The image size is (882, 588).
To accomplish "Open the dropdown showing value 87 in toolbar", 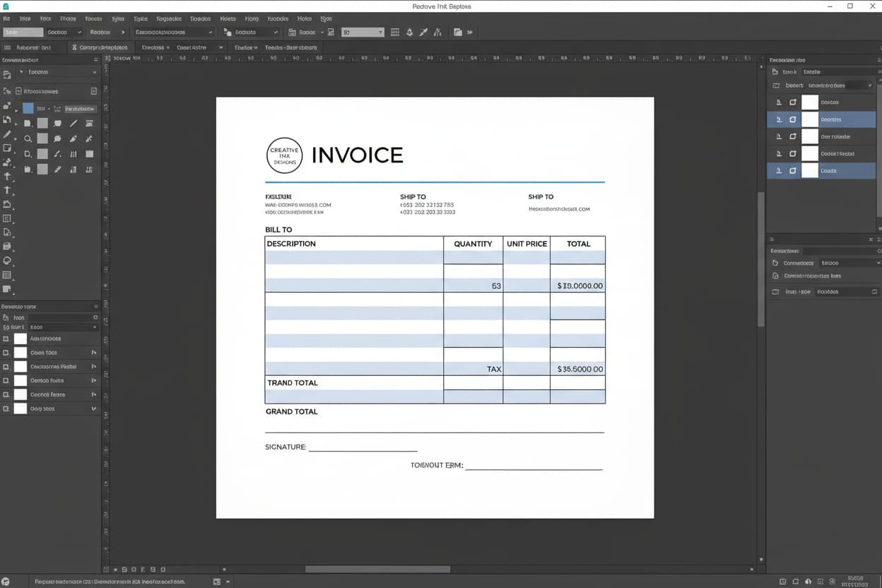I will (x=363, y=33).
